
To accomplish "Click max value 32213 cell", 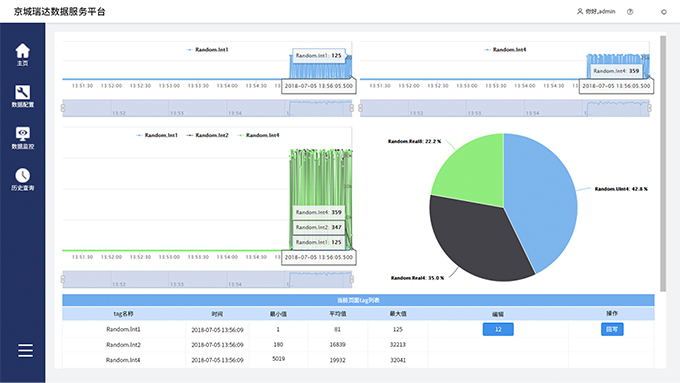I will (398, 345).
